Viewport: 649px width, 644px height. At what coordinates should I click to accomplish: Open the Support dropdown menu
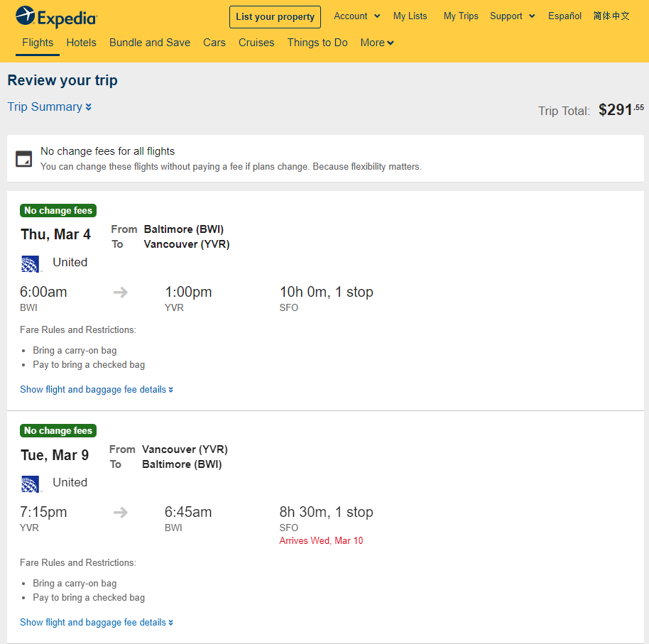513,16
